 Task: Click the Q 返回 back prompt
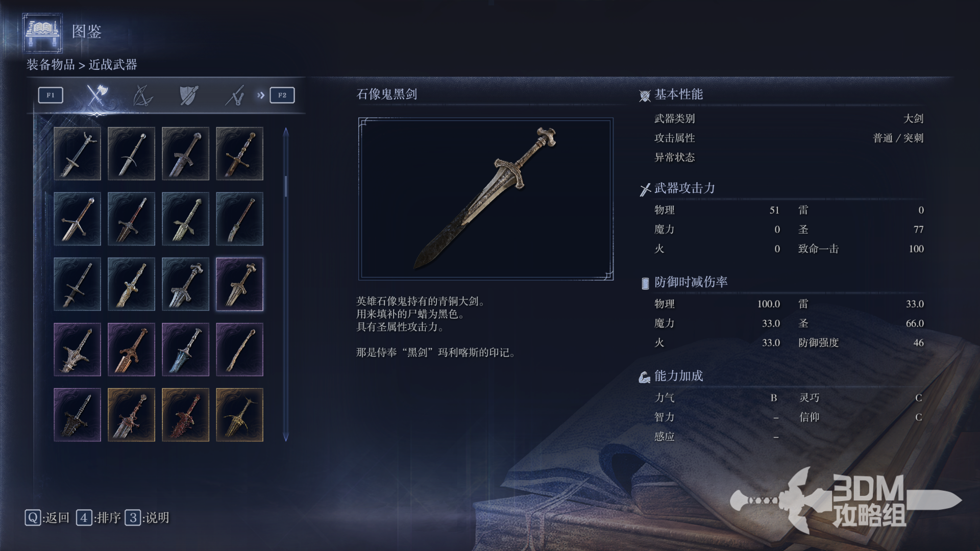pos(47,518)
